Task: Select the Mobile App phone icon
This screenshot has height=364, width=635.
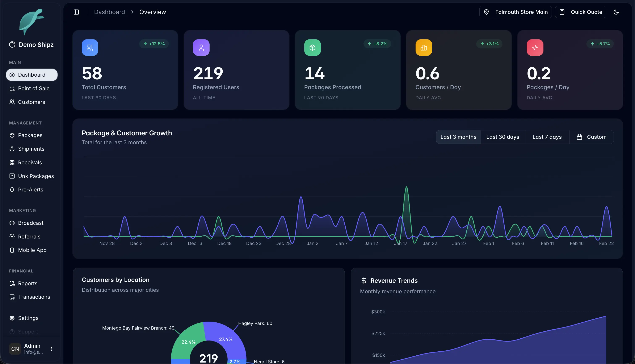Action: click(x=12, y=250)
